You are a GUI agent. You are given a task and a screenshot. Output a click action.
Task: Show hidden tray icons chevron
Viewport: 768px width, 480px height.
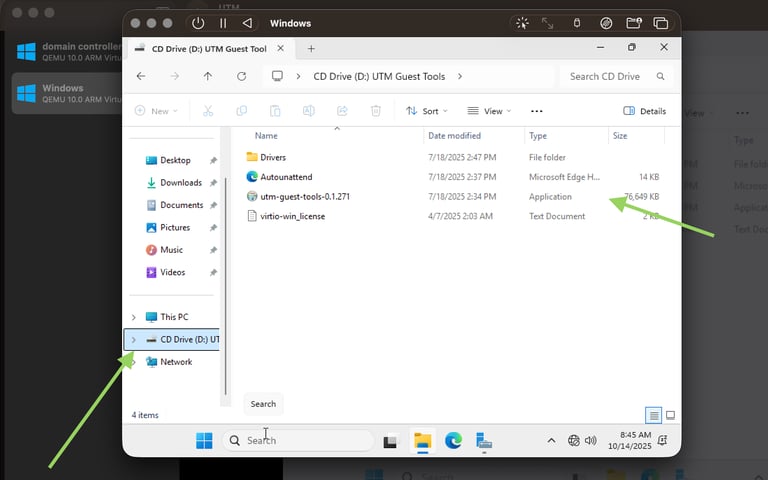pyautogui.click(x=551, y=440)
